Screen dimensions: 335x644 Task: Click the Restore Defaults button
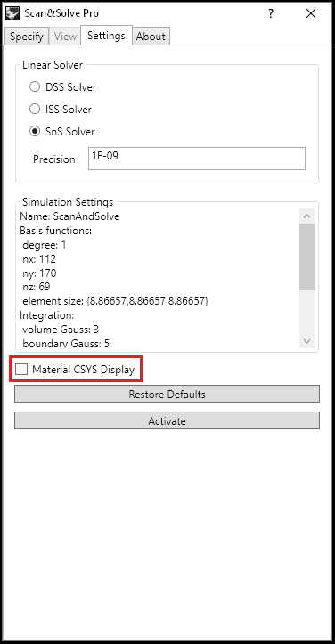167,395
